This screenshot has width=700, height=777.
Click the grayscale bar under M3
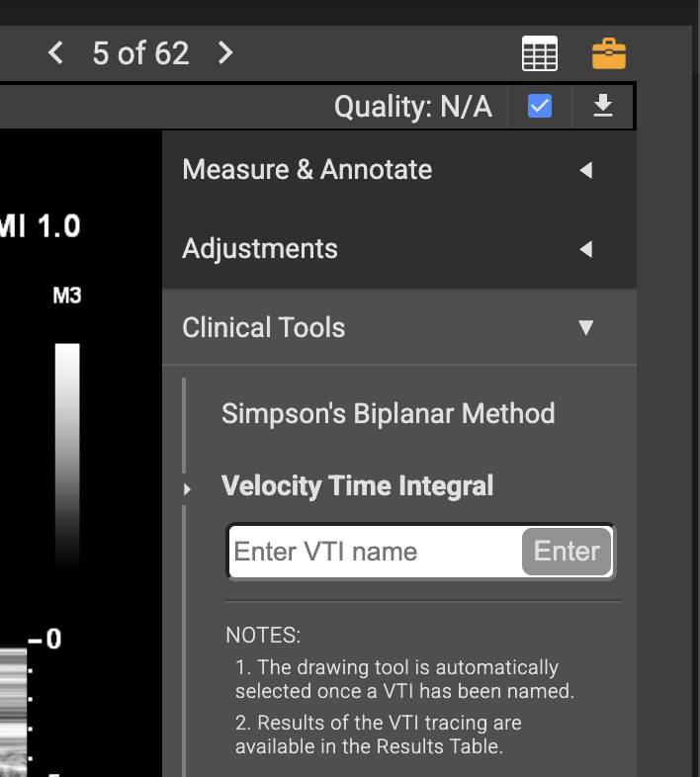pyautogui.click(x=67, y=457)
